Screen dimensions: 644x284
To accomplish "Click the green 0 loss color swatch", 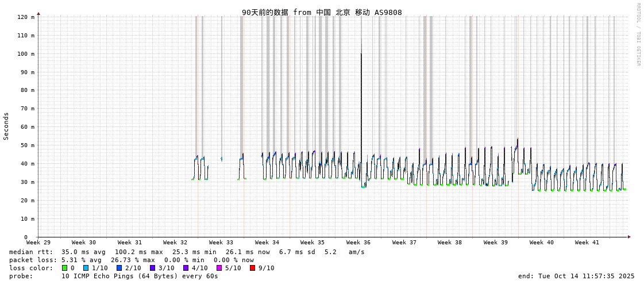I will (x=64, y=268).
